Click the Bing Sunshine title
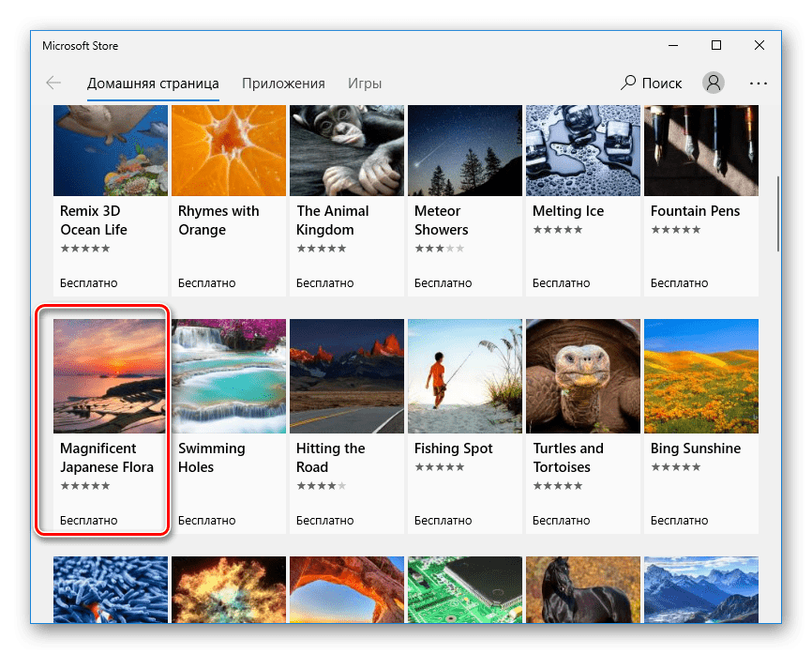Screen dimensions: 812x654 tap(695, 449)
